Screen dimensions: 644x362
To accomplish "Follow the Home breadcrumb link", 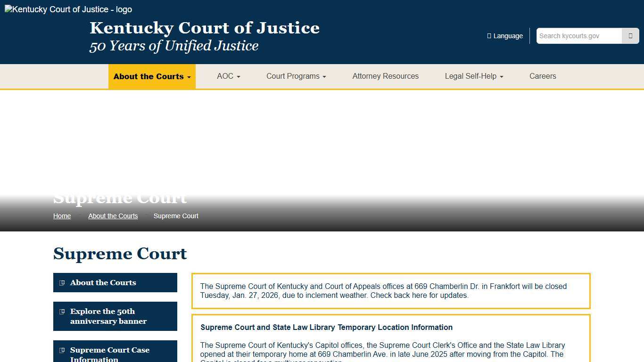I will coord(62,216).
